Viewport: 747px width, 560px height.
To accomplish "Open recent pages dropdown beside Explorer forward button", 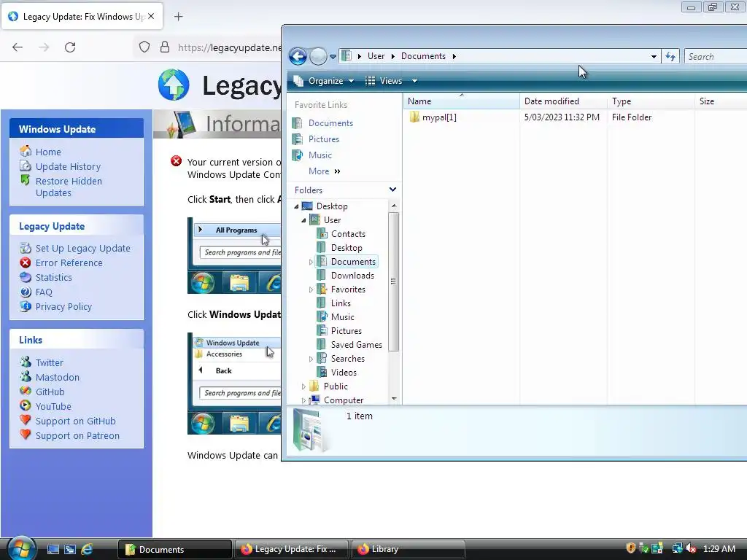I will tap(333, 57).
